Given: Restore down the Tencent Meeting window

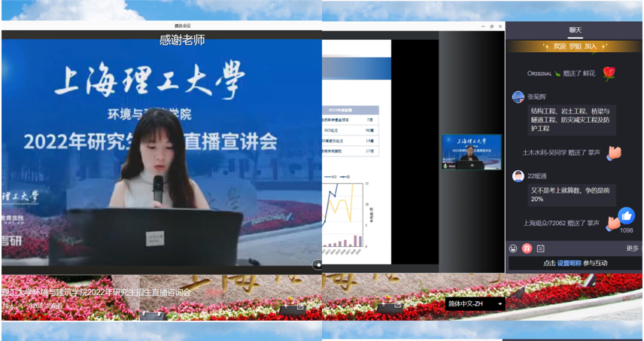Looking at the screenshot, I should 491,26.
